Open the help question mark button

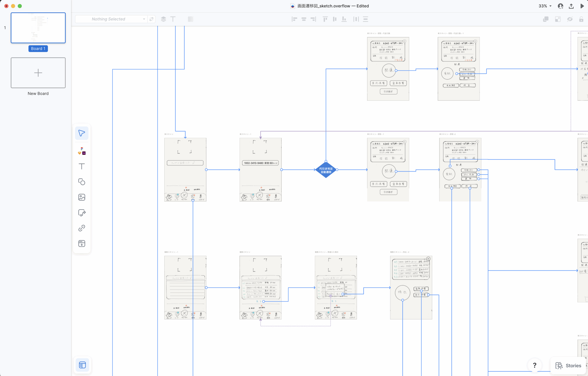[x=534, y=365]
